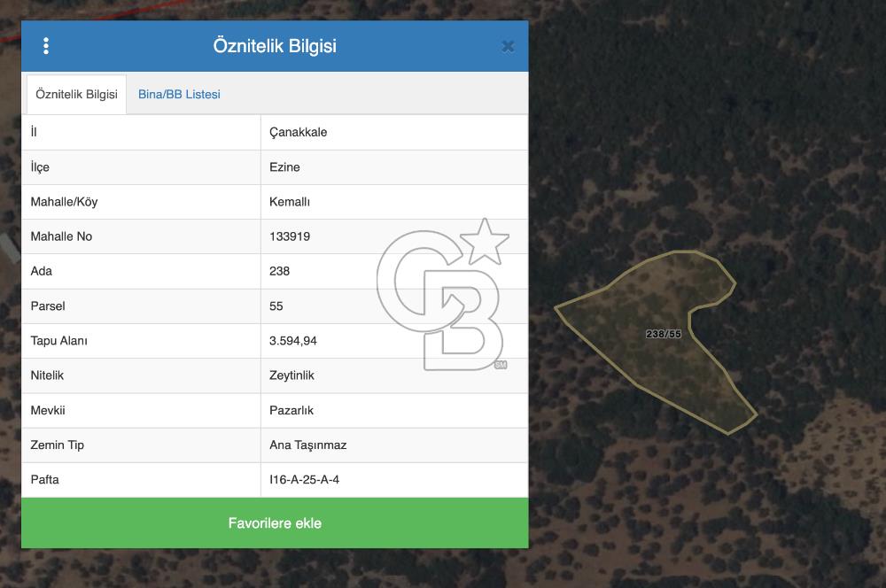Select the Kemallı village value
This screenshot has width=886, height=588.
(x=290, y=201)
